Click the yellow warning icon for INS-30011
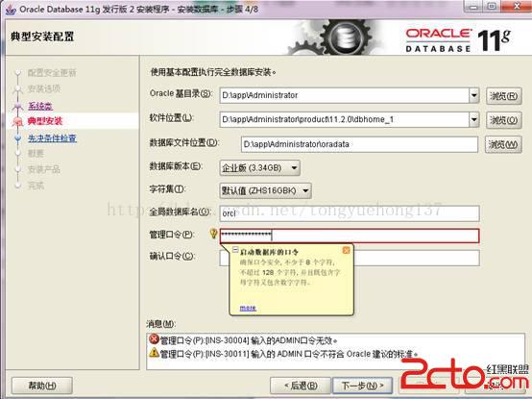Image resolution: width=532 pixels, height=399 pixels. point(154,353)
